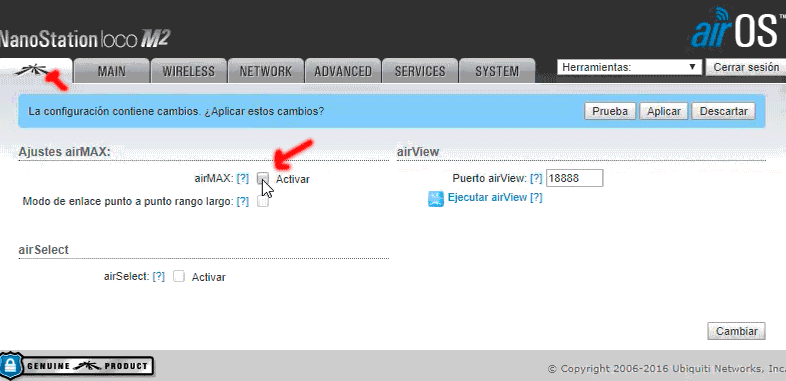Open the Ubiquiti logo airMAX tab
The image size is (786, 381).
36,71
